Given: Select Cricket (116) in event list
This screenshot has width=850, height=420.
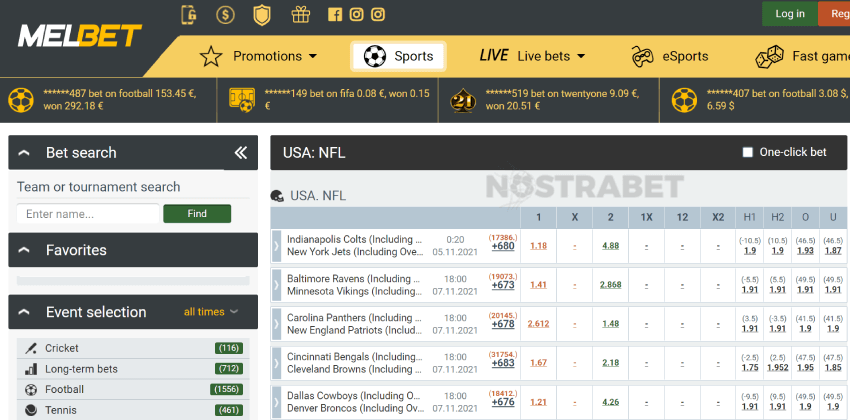Looking at the screenshot, I should coord(133,348).
